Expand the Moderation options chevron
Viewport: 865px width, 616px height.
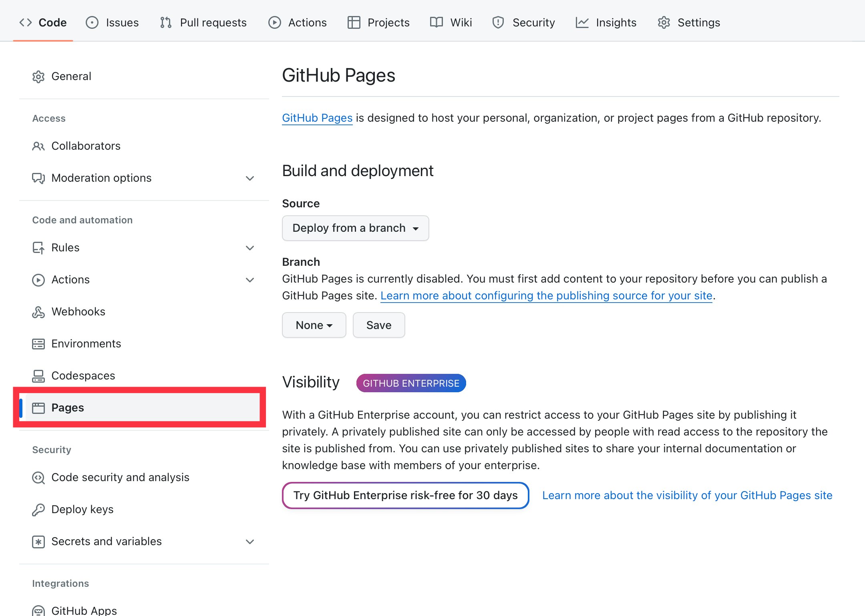coord(250,178)
